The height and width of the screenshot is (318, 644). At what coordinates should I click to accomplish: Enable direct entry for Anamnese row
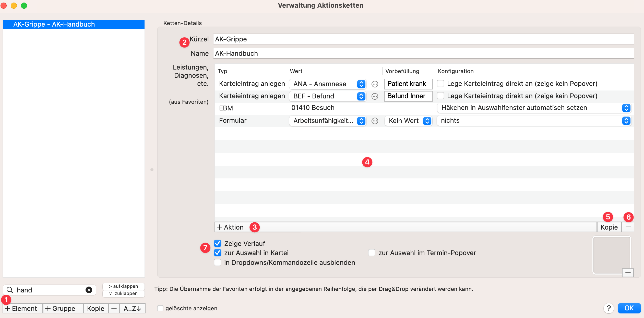click(440, 84)
